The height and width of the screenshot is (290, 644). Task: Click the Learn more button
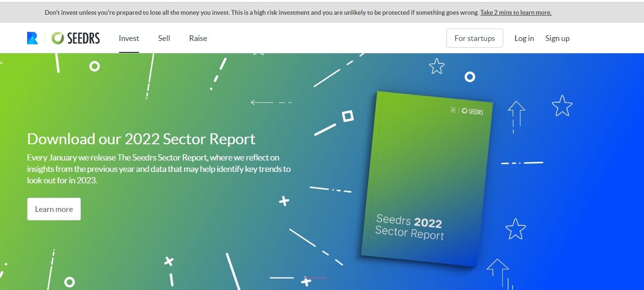54,209
